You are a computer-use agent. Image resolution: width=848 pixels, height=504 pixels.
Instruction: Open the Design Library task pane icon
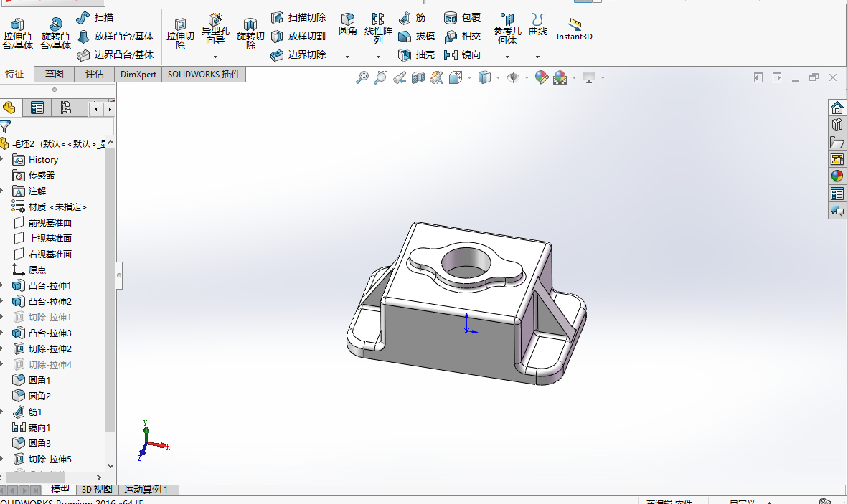[x=837, y=125]
